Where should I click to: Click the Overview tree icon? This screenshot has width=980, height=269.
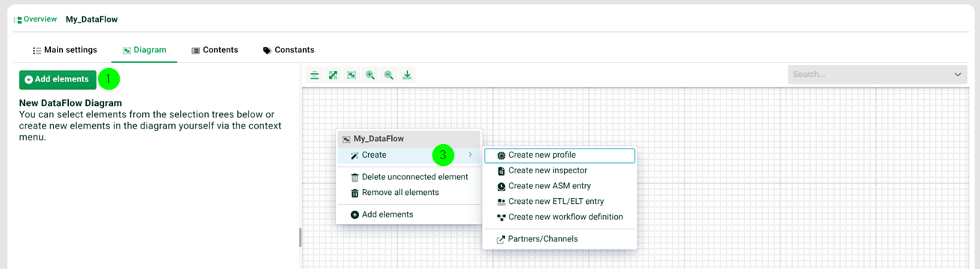[17, 19]
